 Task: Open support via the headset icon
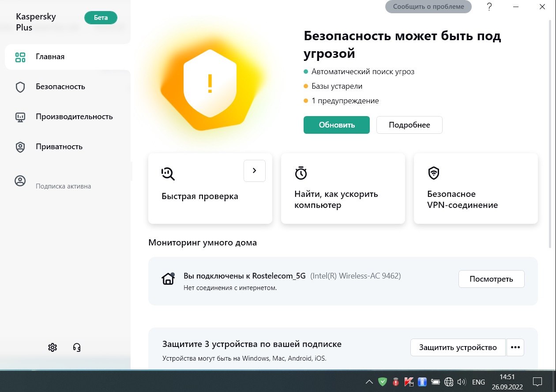[77, 347]
